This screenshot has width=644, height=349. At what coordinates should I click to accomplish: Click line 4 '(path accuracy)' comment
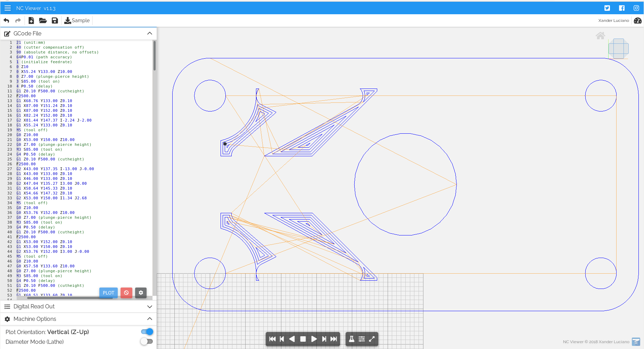[54, 57]
